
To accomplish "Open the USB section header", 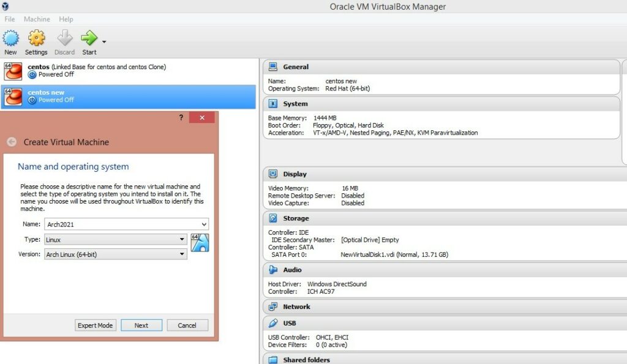I will tap(445, 323).
